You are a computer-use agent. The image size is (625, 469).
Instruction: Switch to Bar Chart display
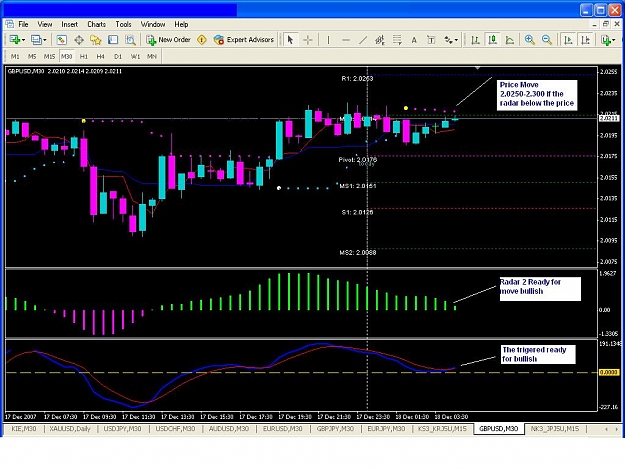(475, 40)
